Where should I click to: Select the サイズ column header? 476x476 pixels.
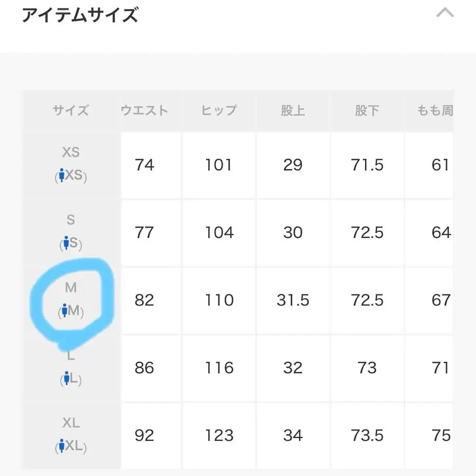(71, 110)
